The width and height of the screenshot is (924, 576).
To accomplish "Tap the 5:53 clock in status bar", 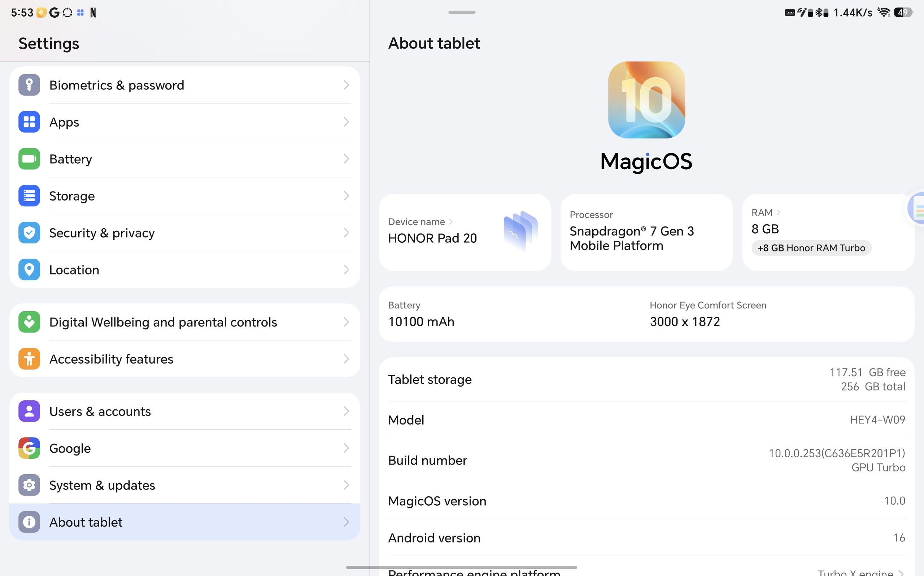I will [22, 13].
